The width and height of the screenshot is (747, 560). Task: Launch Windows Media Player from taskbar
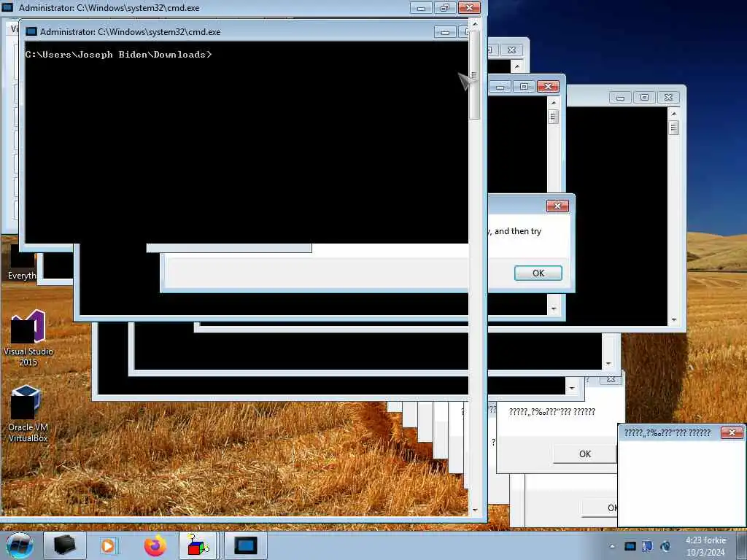[x=109, y=545]
